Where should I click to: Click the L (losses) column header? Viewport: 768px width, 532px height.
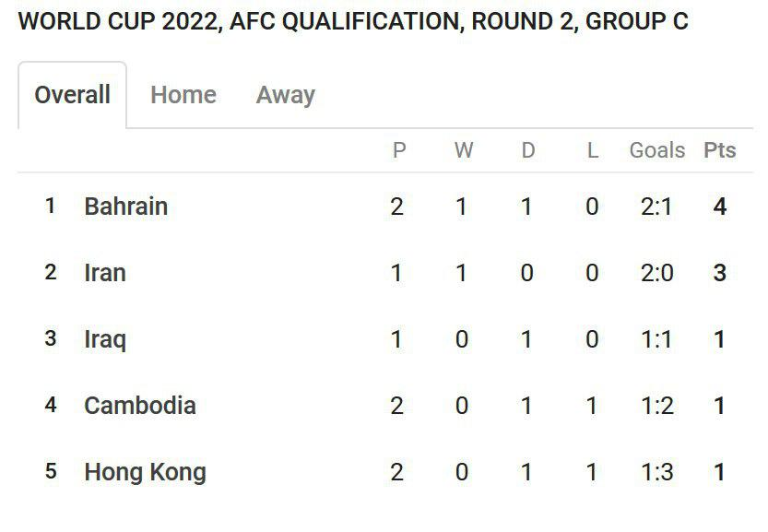tap(592, 150)
